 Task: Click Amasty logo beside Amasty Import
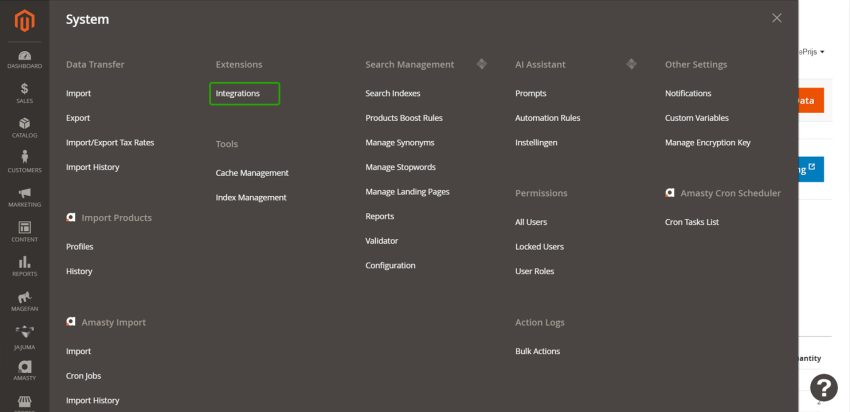(70, 322)
